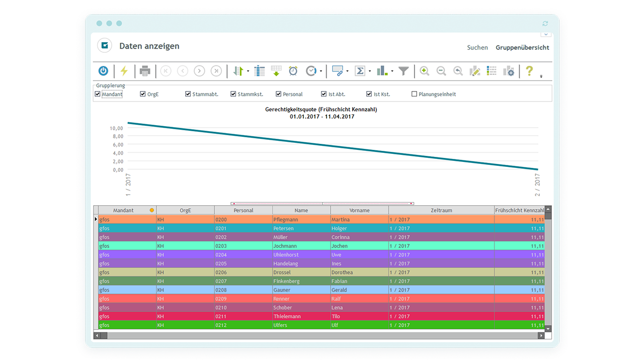Zoom out with the minus magnifier
644x362 pixels.
click(x=441, y=71)
